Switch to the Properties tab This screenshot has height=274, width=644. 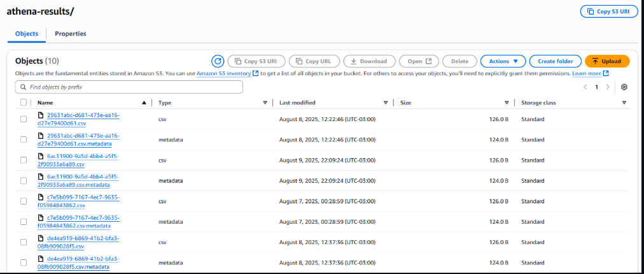click(x=70, y=34)
